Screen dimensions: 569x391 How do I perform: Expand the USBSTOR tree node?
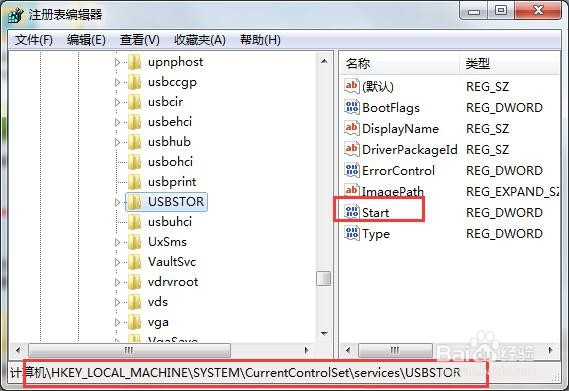117,202
